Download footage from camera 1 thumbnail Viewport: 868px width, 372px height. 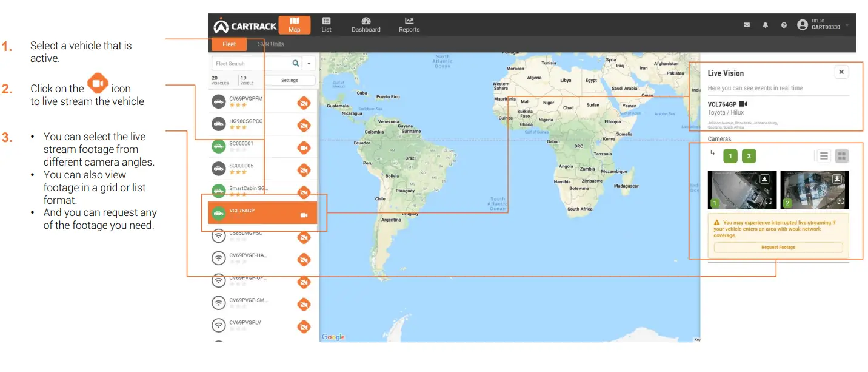tap(765, 179)
